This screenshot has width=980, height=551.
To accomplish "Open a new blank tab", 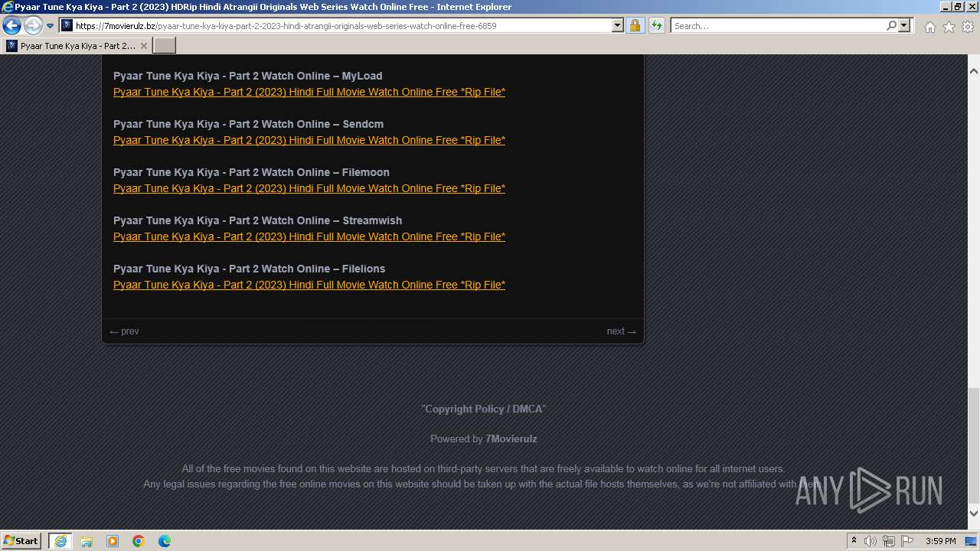I will [x=165, y=46].
